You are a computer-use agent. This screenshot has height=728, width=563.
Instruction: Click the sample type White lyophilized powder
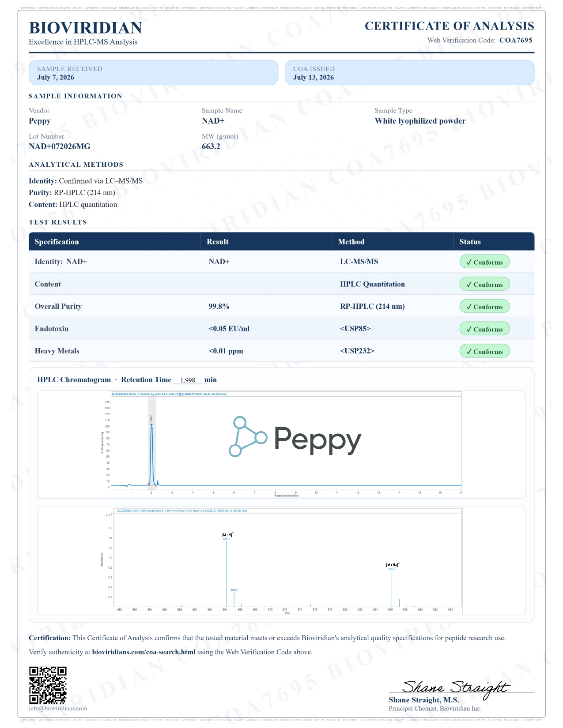tap(420, 121)
